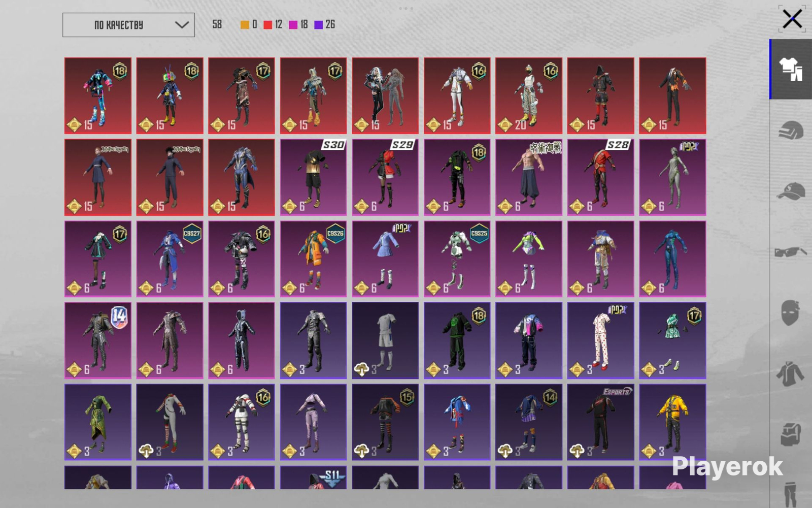Viewport: 812px width, 508px height.
Task: Select the pink lavender outfit priced 3
Action: tap(313, 422)
